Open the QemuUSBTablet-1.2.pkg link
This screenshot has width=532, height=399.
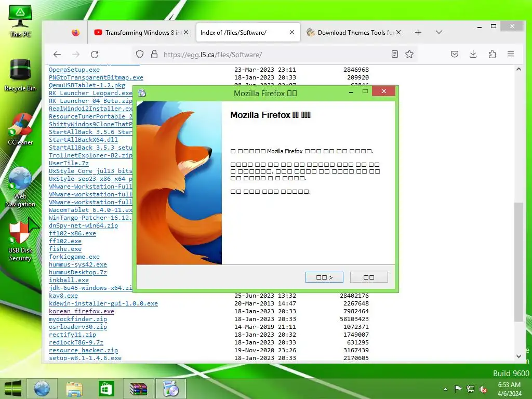click(87, 85)
